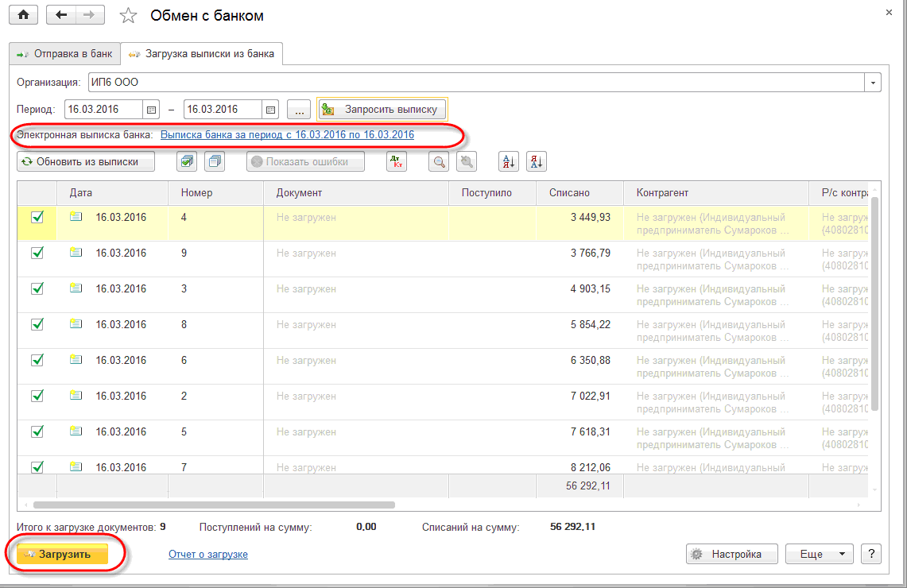Expand the Организация dropdown list
907x588 pixels.
pyautogui.click(x=874, y=82)
